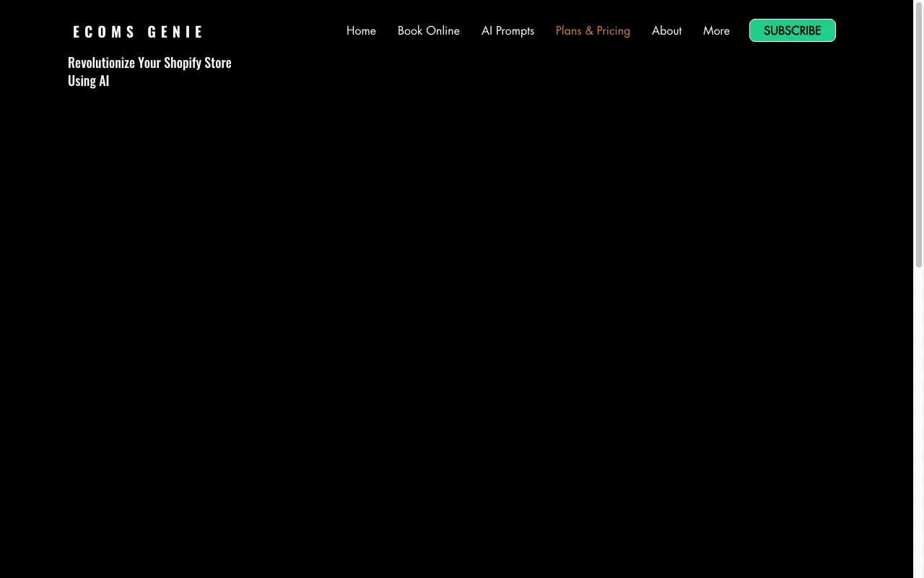Click the vertical page scrollbar thumb

click(919, 134)
